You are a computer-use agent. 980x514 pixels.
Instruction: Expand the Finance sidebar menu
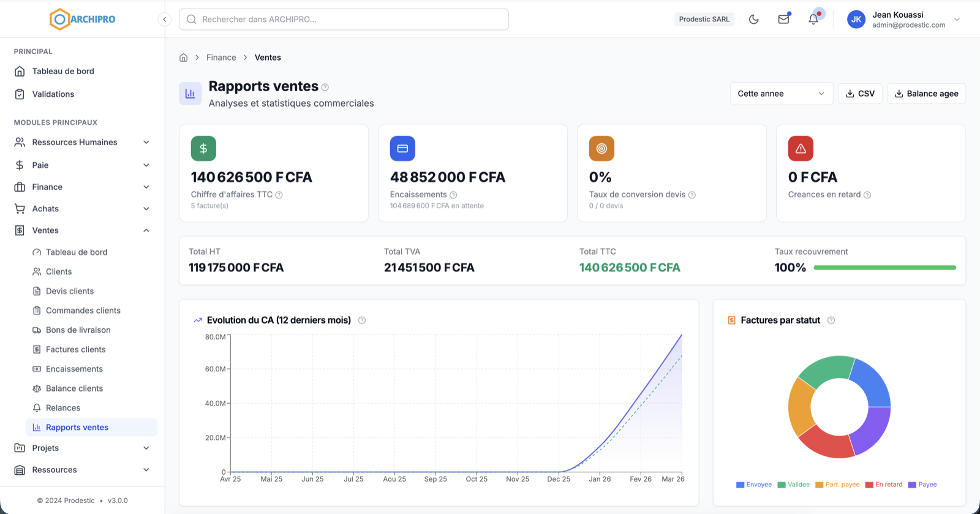[82, 187]
